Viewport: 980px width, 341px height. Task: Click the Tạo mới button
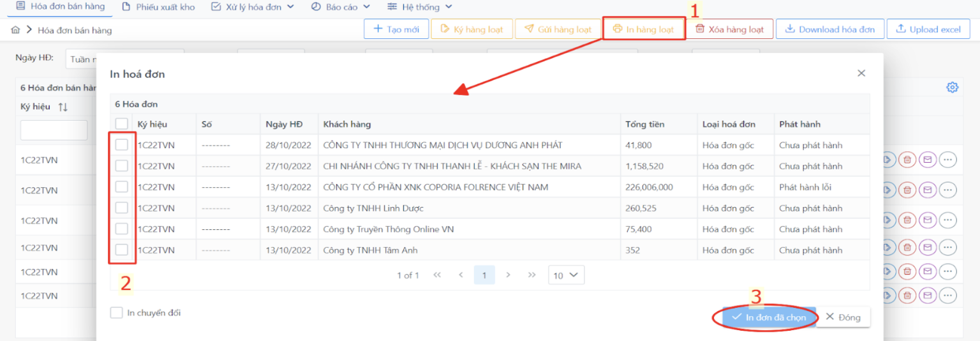coord(396,29)
